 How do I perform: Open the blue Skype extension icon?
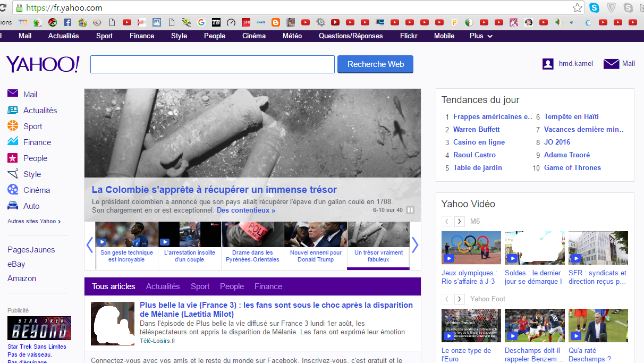pyautogui.click(x=594, y=8)
